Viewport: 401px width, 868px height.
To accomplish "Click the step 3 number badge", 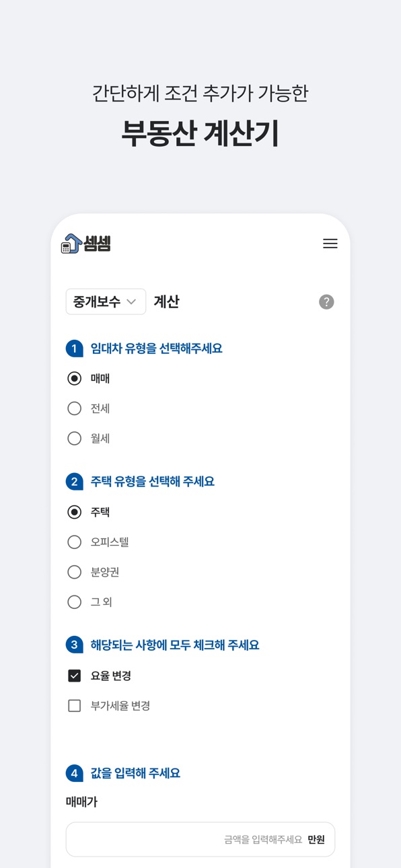I will pyautogui.click(x=75, y=645).
